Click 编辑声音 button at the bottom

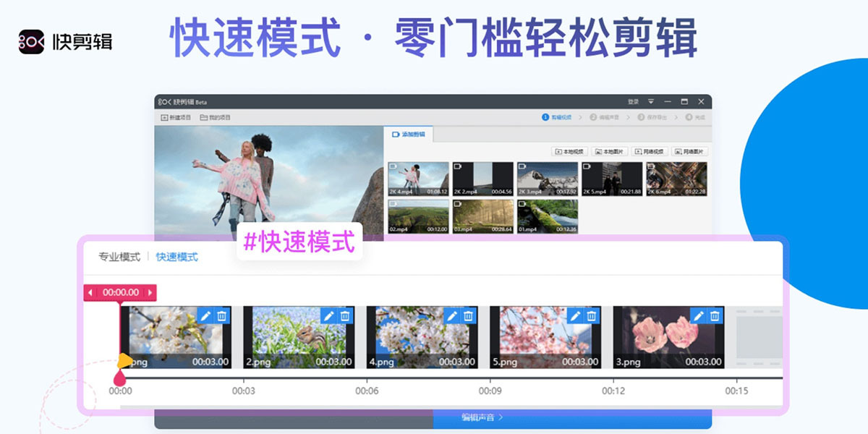tap(482, 417)
